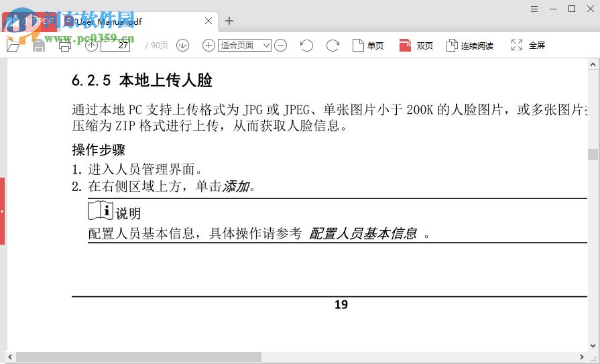
Task: Go to next page with down arrow
Action: [182, 46]
